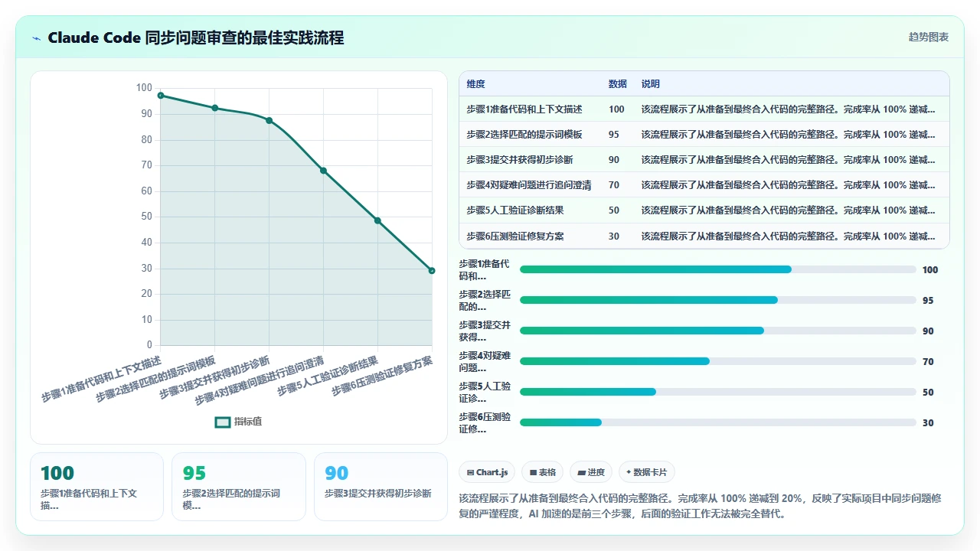Click the chart data point for 步骤6

click(x=432, y=271)
